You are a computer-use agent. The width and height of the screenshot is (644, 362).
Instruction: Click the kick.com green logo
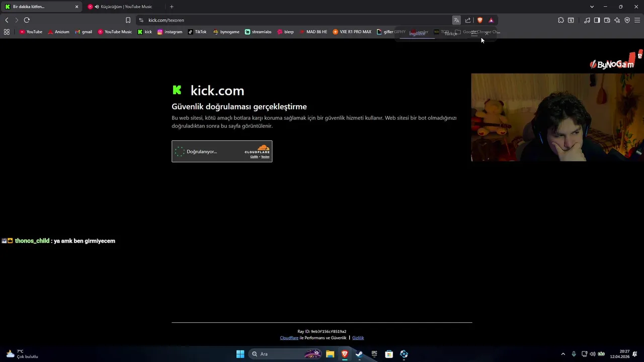click(x=177, y=90)
